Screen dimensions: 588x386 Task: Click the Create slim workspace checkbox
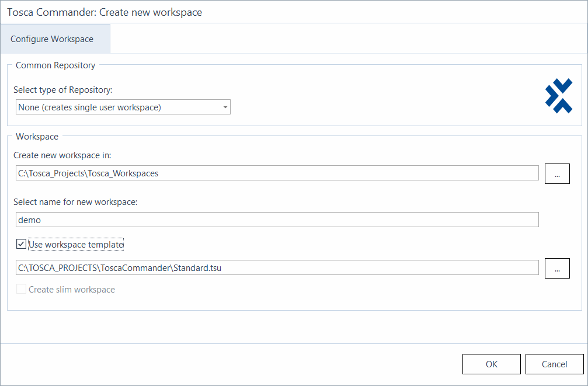coord(21,289)
